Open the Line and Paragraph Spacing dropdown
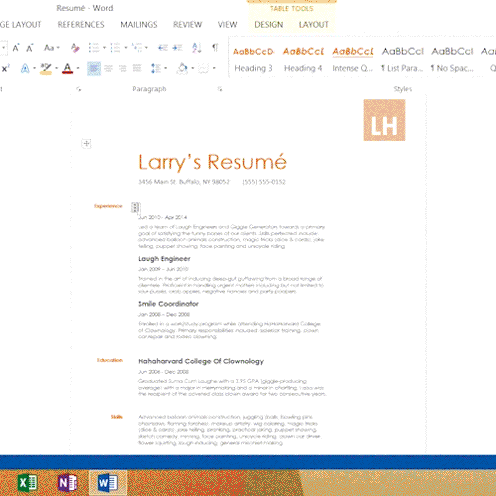Viewport: 496px width, 496px height. point(159,68)
